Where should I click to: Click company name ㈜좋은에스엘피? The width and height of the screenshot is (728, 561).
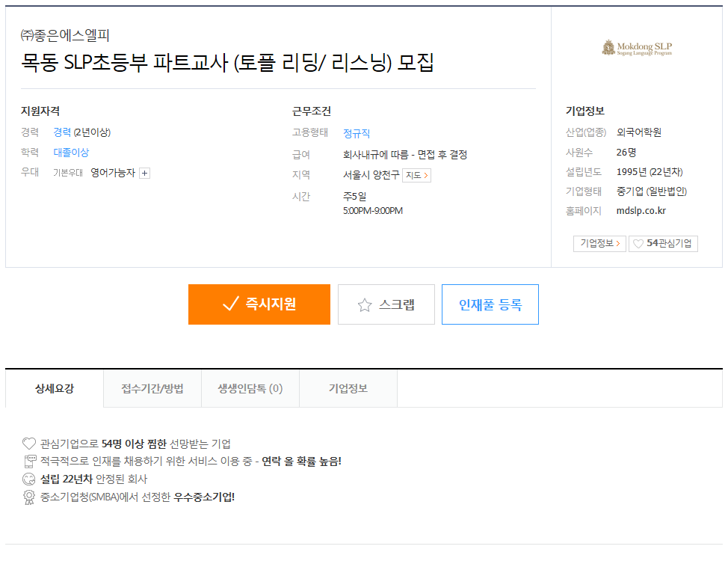click(x=65, y=35)
